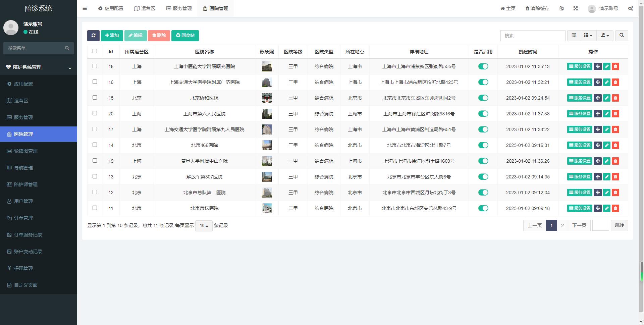This screenshot has width=644, height=325.
Task: Delete 解放军第307医院 row with trash icon
Action: (x=615, y=177)
